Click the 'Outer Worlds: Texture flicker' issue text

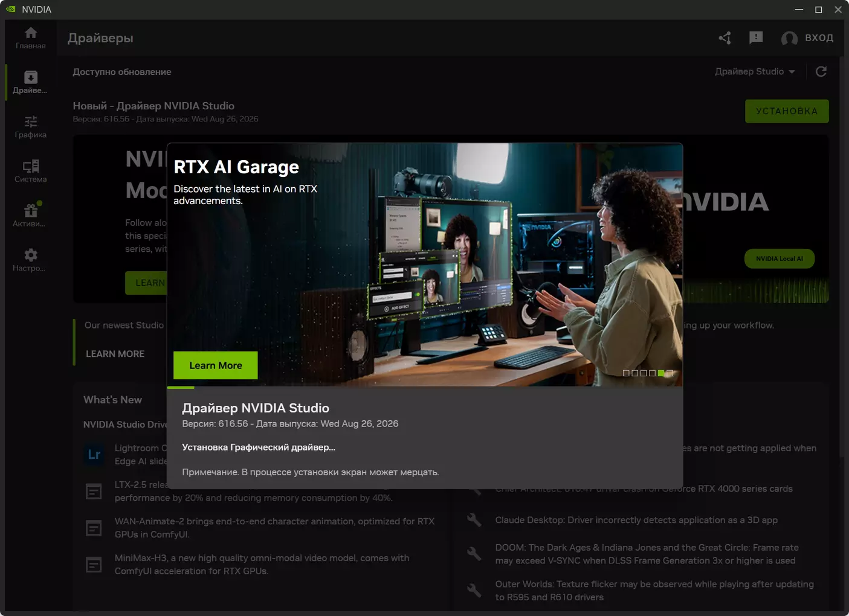click(x=654, y=591)
